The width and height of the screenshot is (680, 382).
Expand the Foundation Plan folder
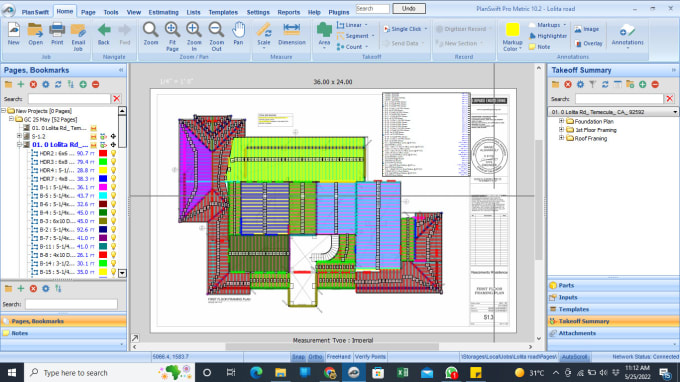tap(561, 121)
